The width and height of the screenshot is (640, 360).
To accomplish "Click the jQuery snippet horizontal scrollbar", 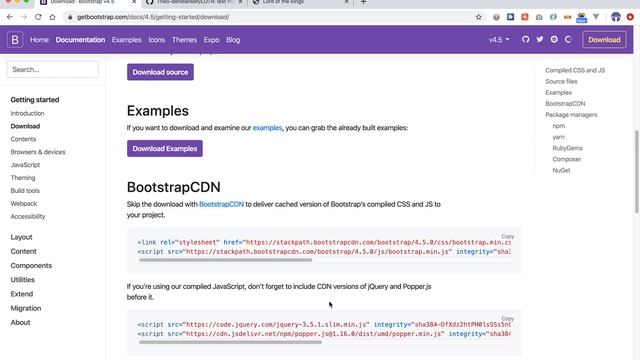I will 230,342.
